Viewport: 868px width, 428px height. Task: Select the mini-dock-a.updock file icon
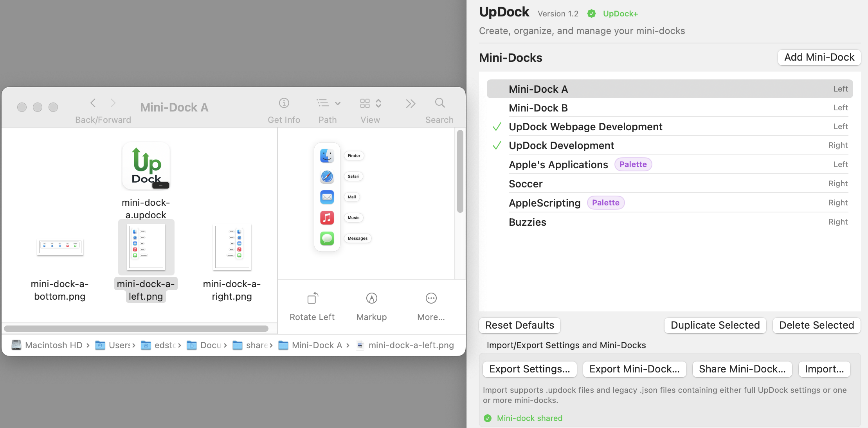coord(146,166)
